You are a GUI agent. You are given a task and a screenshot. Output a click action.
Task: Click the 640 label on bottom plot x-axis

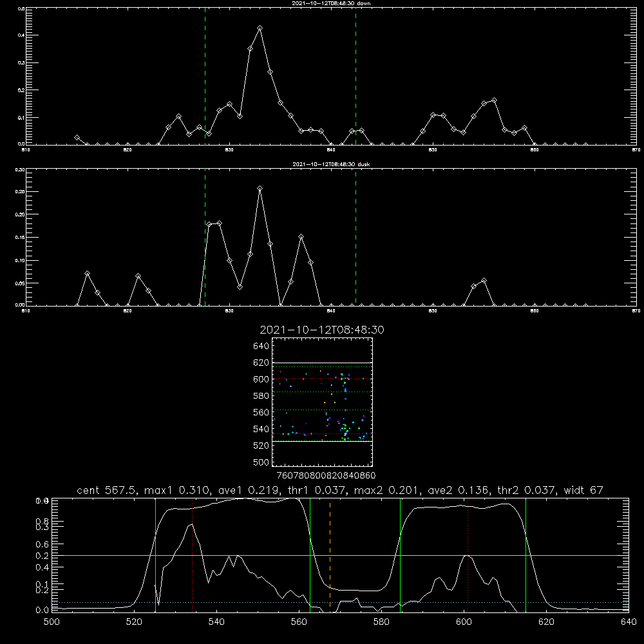(x=629, y=622)
